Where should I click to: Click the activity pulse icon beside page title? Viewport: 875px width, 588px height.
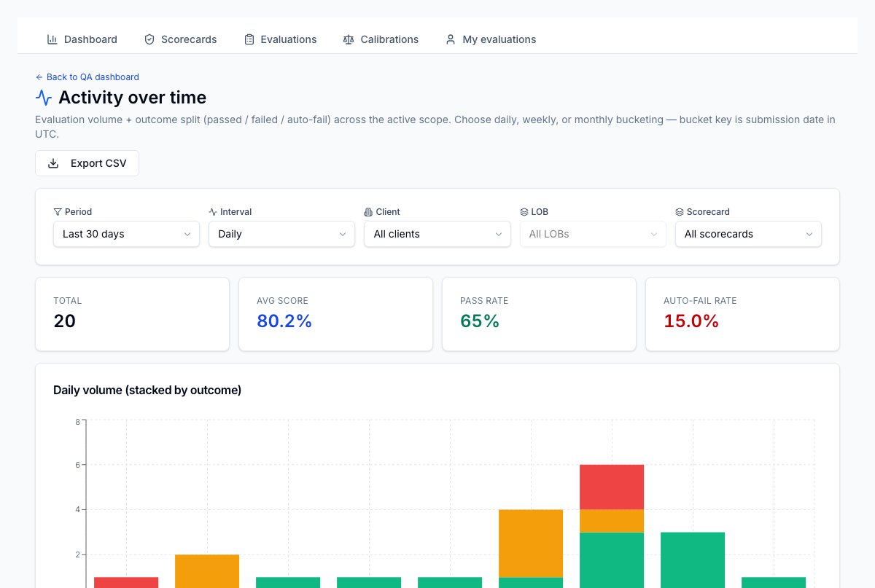(x=44, y=98)
